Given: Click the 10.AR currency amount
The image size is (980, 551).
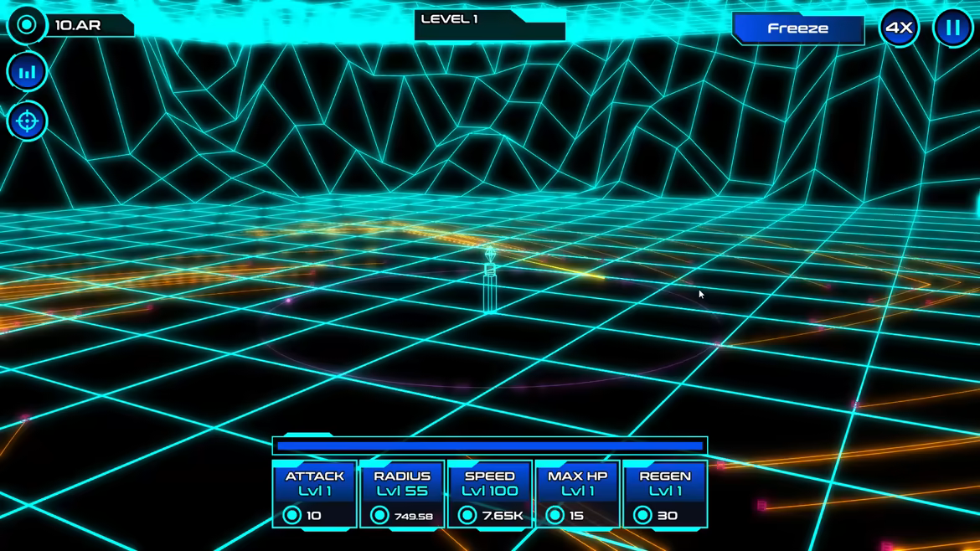Looking at the screenshot, I should 78,26.
